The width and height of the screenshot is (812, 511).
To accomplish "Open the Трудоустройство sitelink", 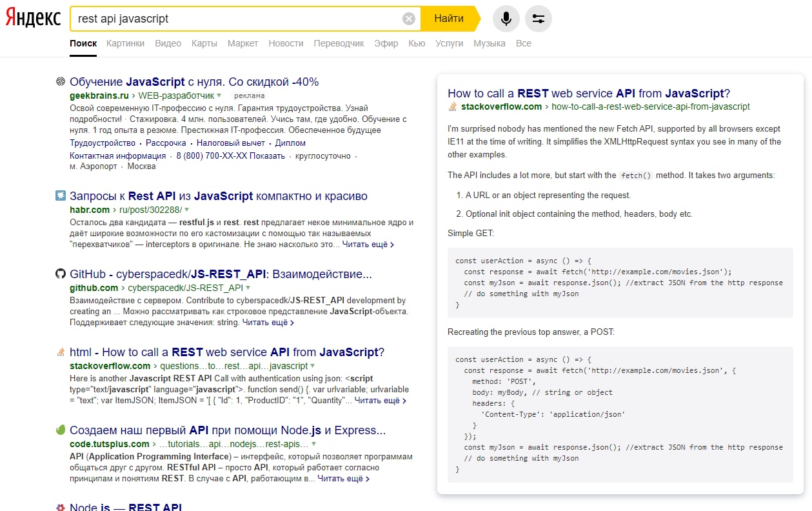I will coord(103,143).
